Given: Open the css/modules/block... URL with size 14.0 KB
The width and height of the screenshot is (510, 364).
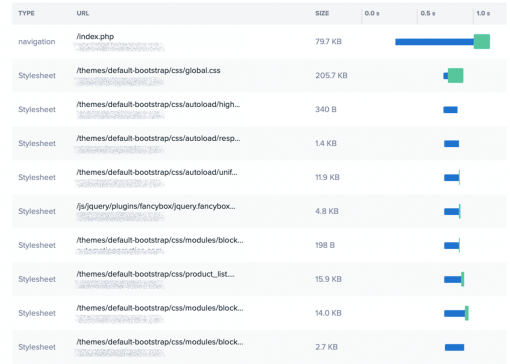Looking at the screenshot, I should (x=160, y=308).
